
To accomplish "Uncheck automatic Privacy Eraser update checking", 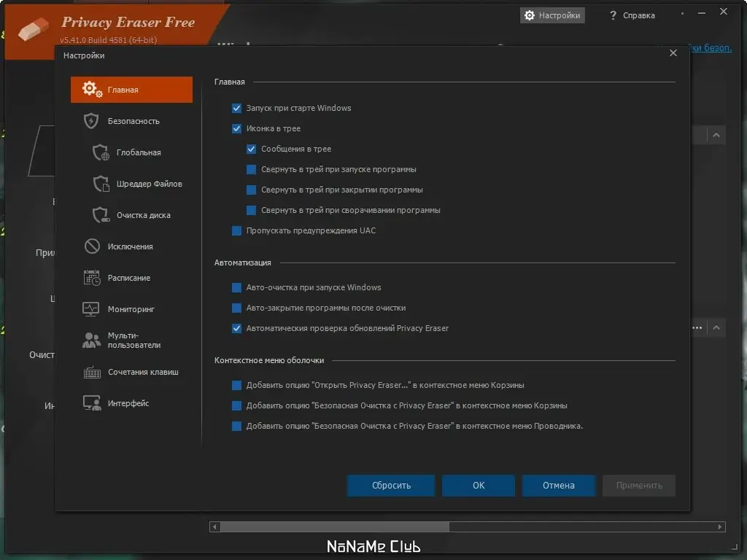I will click(x=237, y=329).
